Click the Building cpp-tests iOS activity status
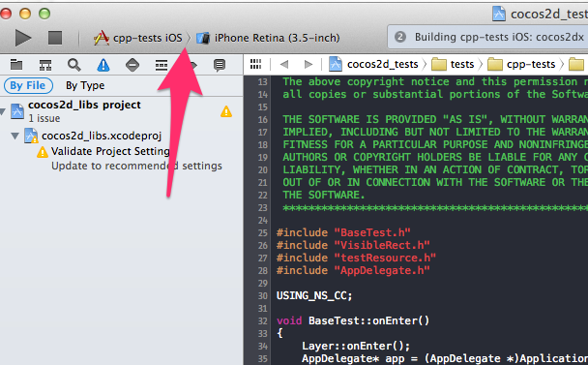 click(499, 37)
